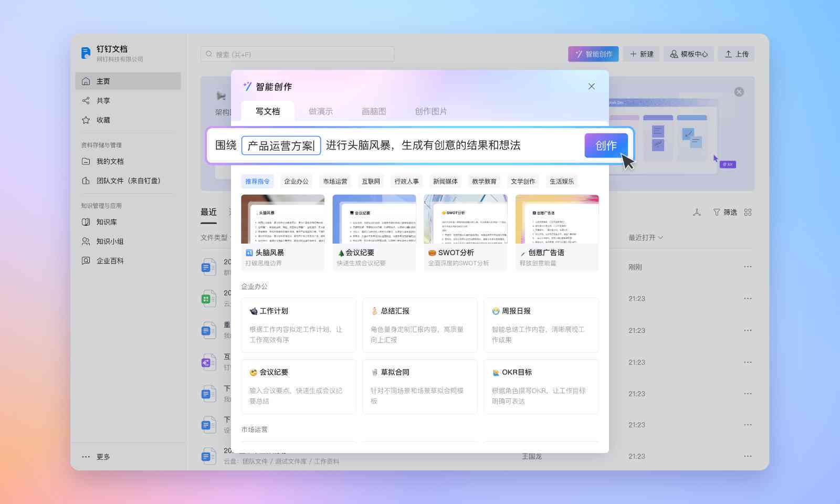Click the DingTalk Docs logo icon

point(86,53)
